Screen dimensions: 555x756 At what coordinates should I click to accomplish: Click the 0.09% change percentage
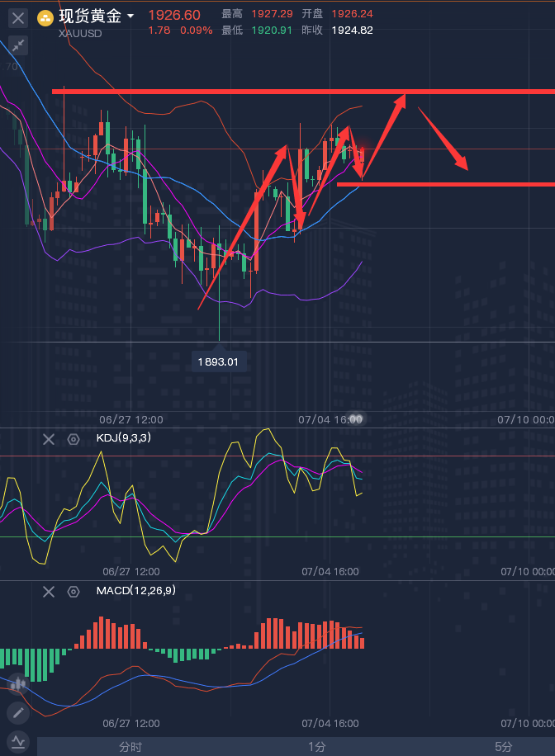(x=197, y=31)
